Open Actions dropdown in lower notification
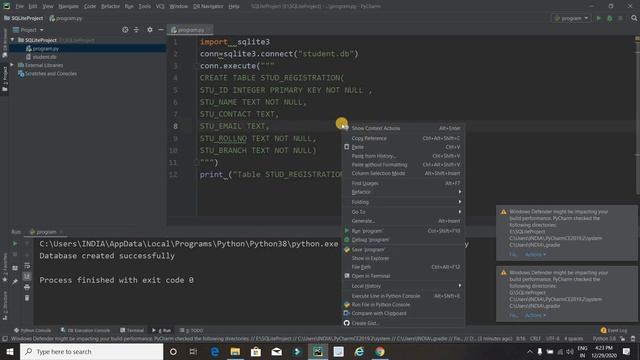Screen dimensions: 640x360 click(x=535, y=316)
